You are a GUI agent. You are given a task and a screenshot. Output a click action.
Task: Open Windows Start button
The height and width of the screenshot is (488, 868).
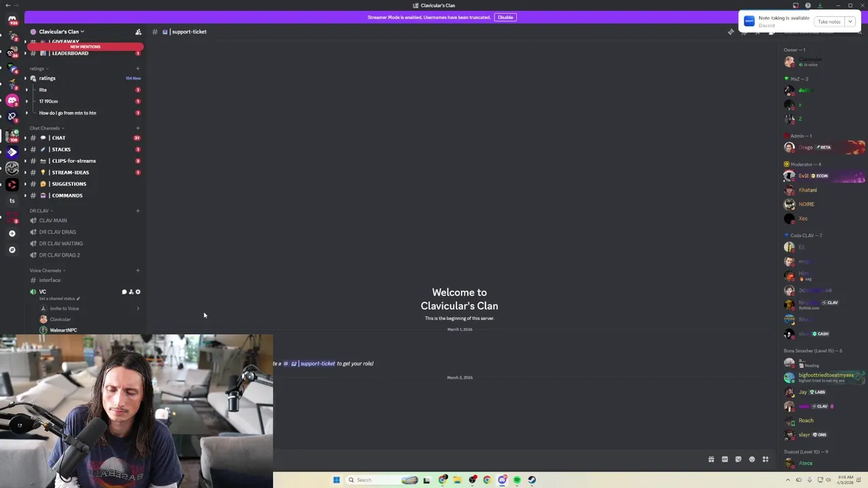click(x=336, y=480)
